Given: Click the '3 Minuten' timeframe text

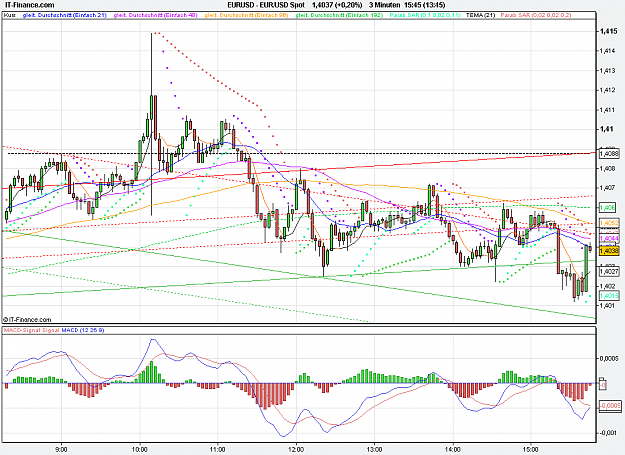Looking at the screenshot, I should click(385, 5).
